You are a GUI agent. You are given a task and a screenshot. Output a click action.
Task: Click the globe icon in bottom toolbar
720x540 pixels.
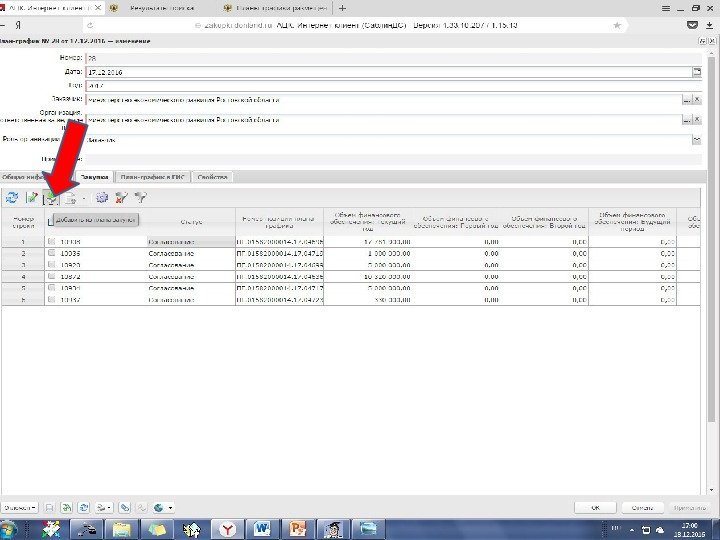(x=159, y=507)
